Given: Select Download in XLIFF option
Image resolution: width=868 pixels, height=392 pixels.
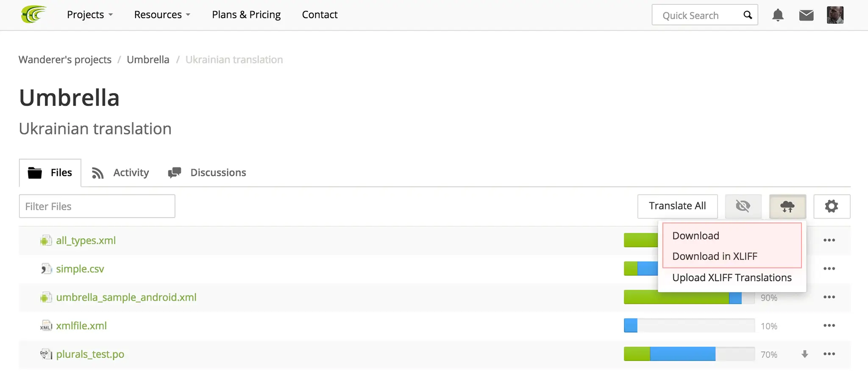Looking at the screenshot, I should coord(715,256).
